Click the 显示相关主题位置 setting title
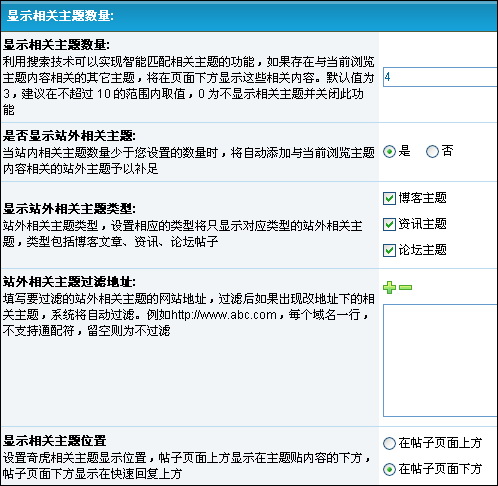This screenshot has width=498, height=486. coord(55,441)
